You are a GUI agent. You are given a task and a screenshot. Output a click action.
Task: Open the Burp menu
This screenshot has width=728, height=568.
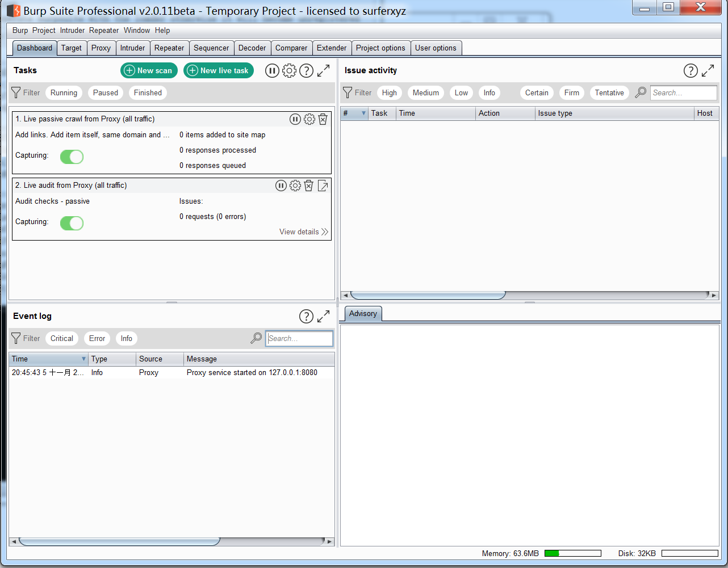(20, 30)
